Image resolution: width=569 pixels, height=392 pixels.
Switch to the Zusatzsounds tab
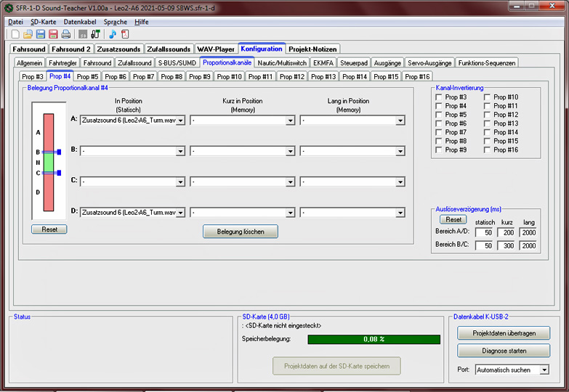[x=118, y=49]
